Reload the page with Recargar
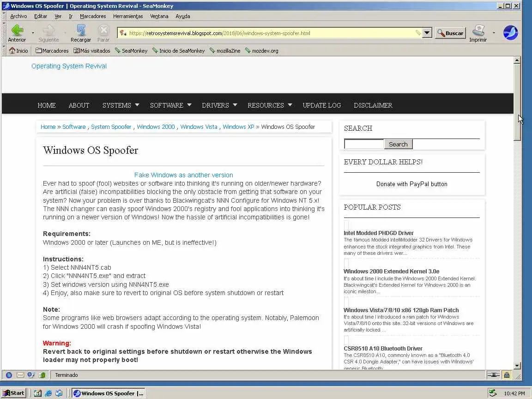The height and width of the screenshot is (399, 532). tap(81, 33)
